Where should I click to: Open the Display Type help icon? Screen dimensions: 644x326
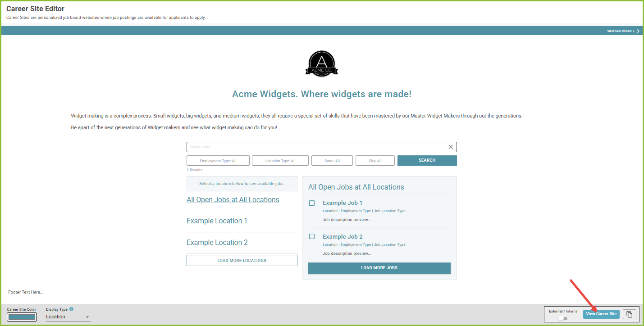pyautogui.click(x=72, y=309)
